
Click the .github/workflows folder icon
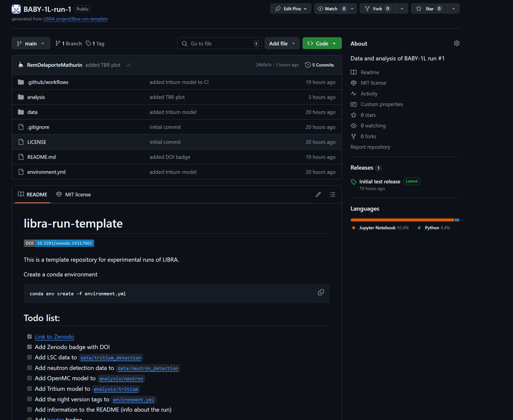[x=21, y=82]
